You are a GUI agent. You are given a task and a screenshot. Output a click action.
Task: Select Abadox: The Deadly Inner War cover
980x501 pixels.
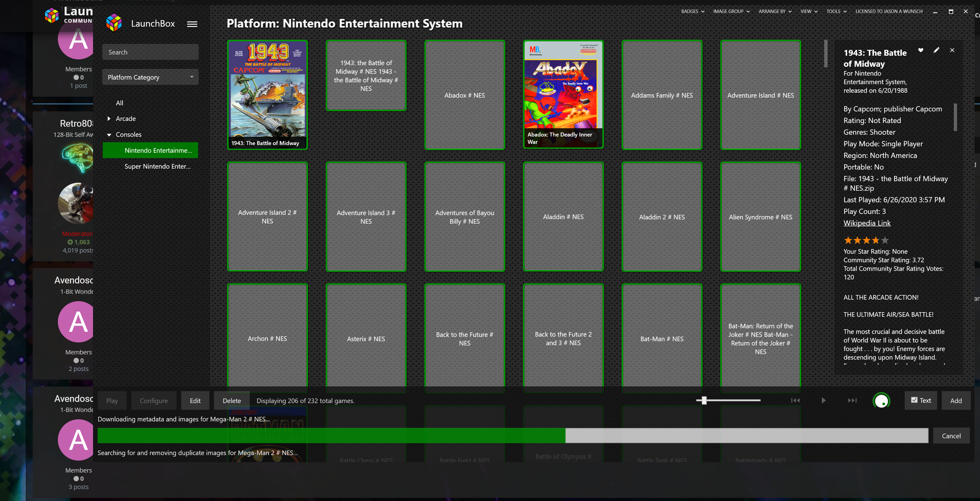coord(563,94)
